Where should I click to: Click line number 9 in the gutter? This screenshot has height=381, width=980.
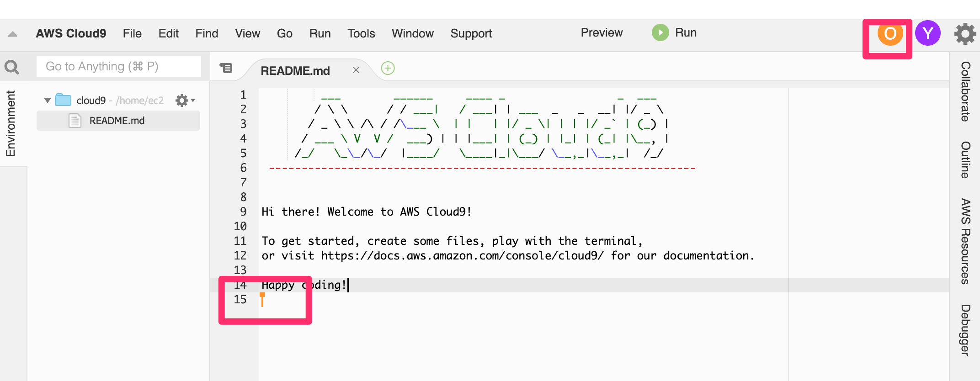coord(243,212)
